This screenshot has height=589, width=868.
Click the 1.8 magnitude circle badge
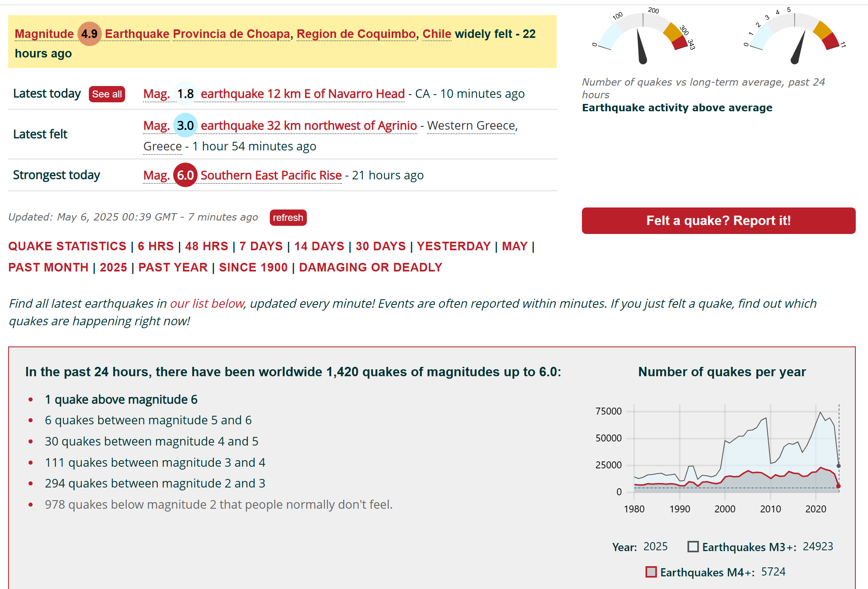(185, 94)
